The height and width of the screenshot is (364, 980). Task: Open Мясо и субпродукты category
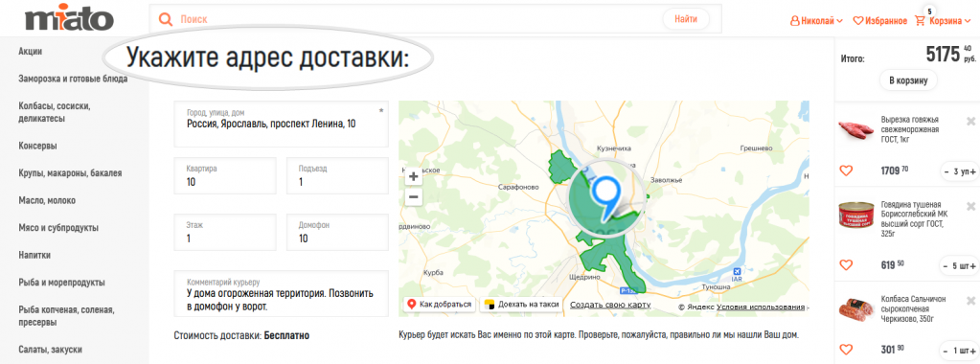58,228
